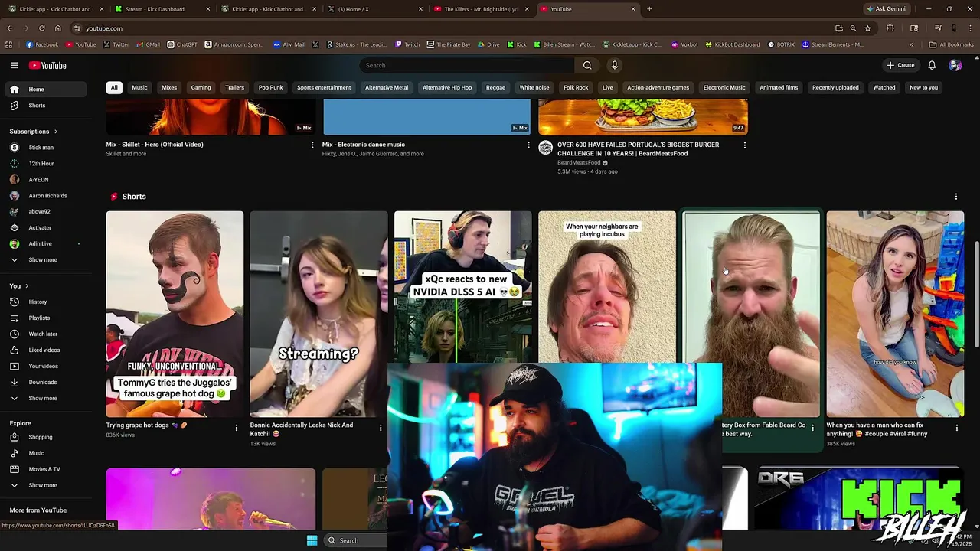Open options for the Skillet Hero mix
This screenshot has height=551, width=980.
tap(312, 145)
